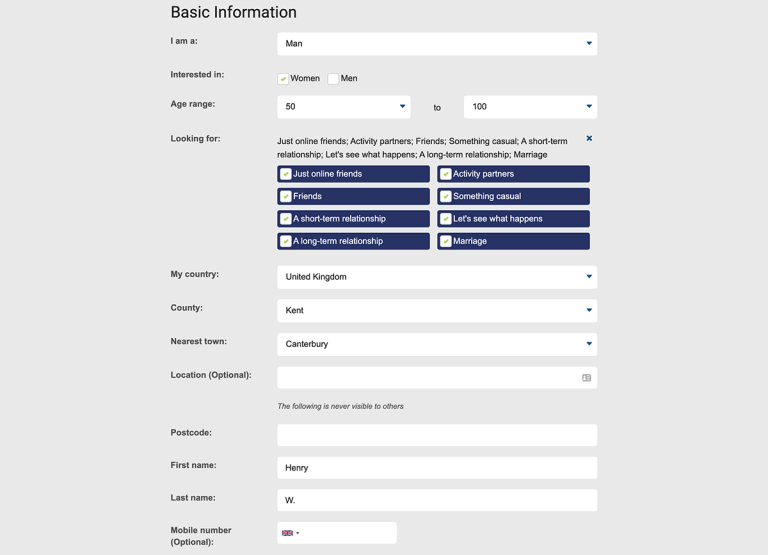Open the County dropdown showing Kent
The image size is (768, 555).
coord(437,311)
